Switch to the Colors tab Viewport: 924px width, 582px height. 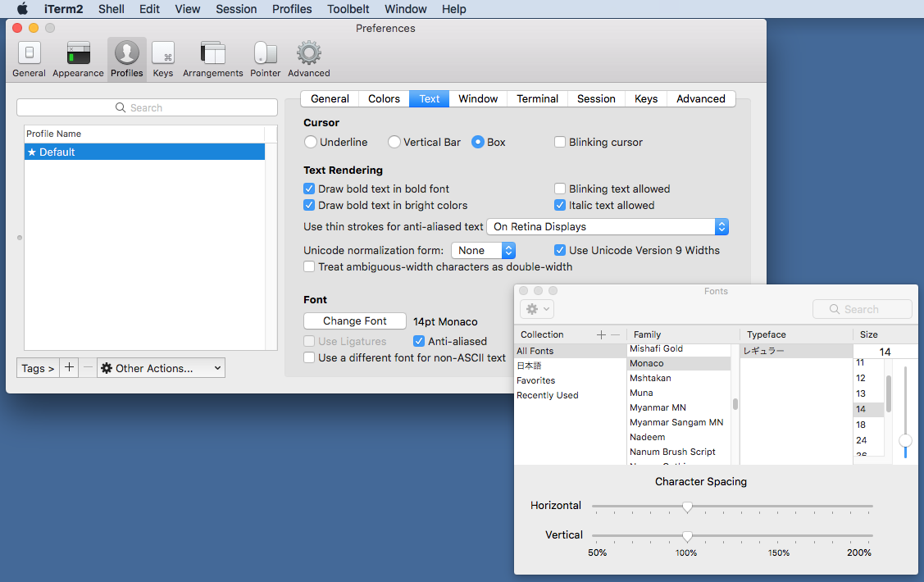[385, 99]
